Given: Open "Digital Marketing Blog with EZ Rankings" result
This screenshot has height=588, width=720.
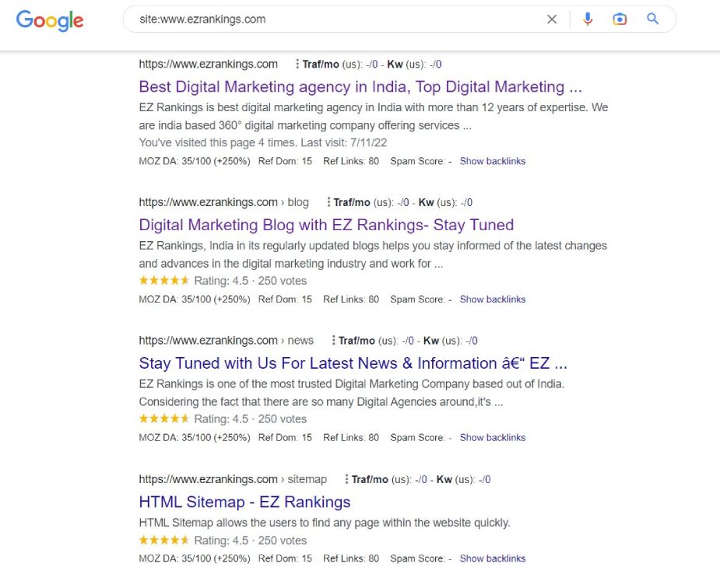Looking at the screenshot, I should 326,226.
